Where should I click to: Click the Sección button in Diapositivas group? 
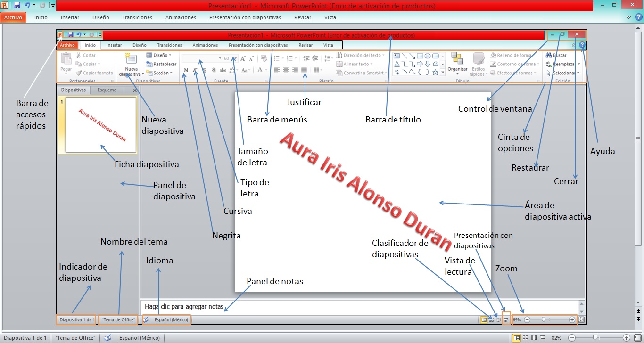point(160,73)
